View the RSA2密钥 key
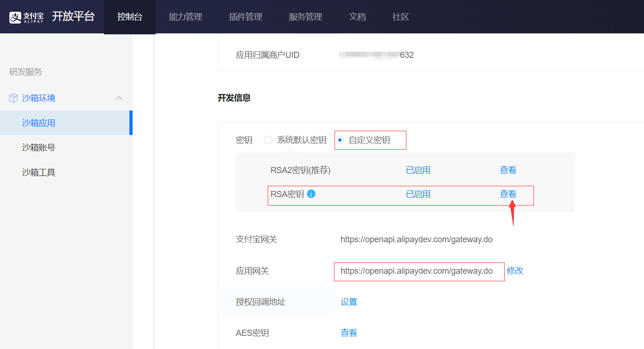This screenshot has width=644, height=349. pos(508,170)
